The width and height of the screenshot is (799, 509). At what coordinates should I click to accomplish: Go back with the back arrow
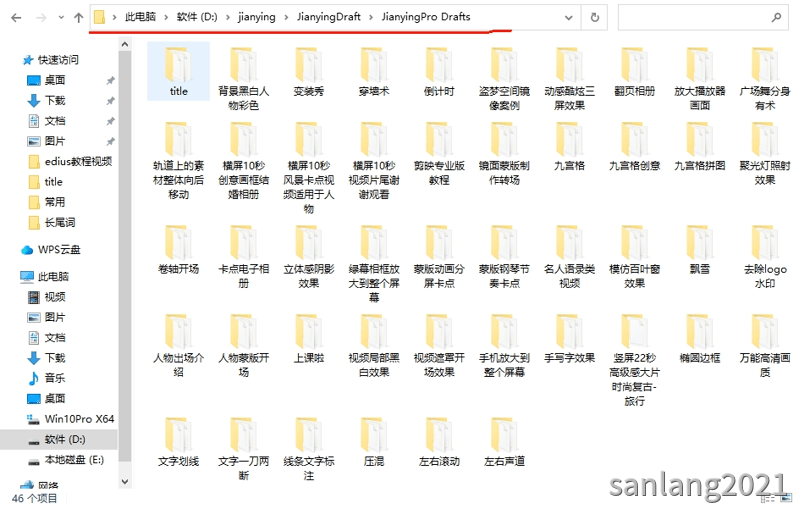tap(16, 18)
